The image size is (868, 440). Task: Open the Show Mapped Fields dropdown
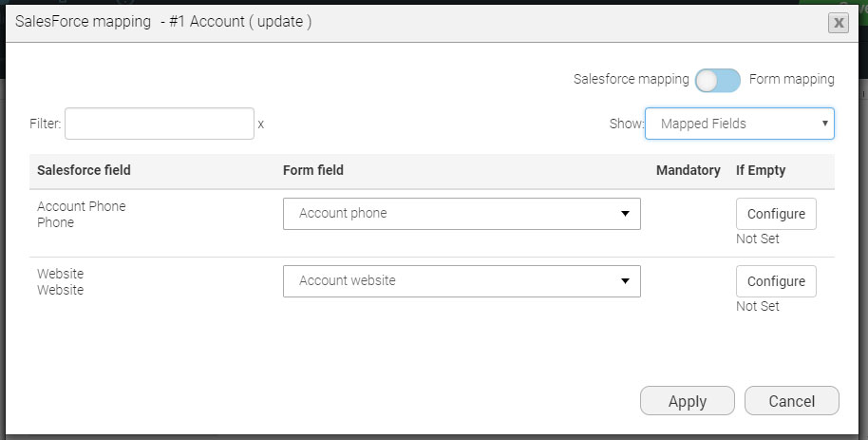pos(739,124)
